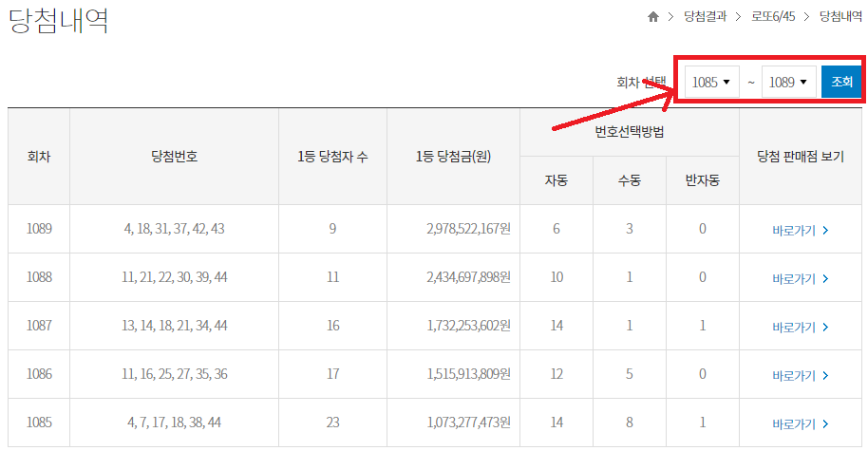Click the 당첨내역 page title
Image resolution: width=868 pixels, height=451 pixels.
pos(58,21)
